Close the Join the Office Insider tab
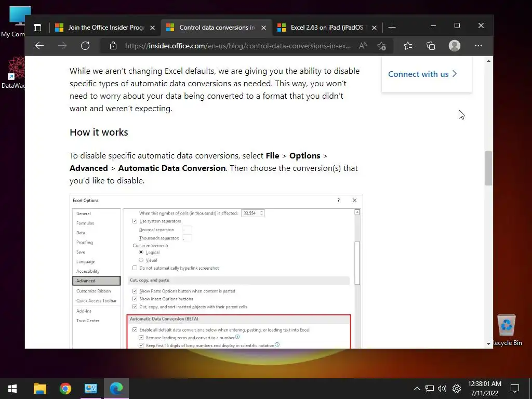The width and height of the screenshot is (532, 399). (152, 28)
